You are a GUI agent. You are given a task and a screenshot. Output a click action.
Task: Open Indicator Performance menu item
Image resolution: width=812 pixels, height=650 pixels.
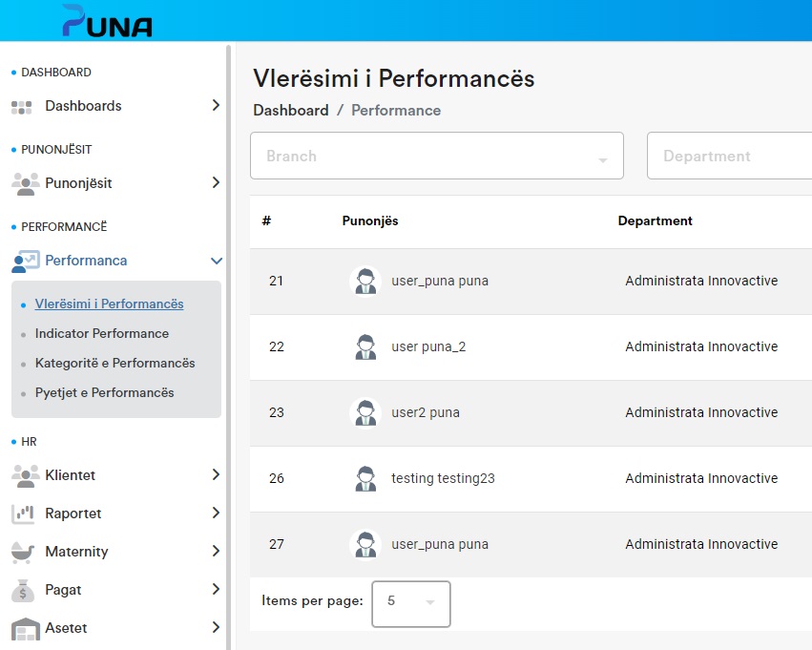pos(102,334)
